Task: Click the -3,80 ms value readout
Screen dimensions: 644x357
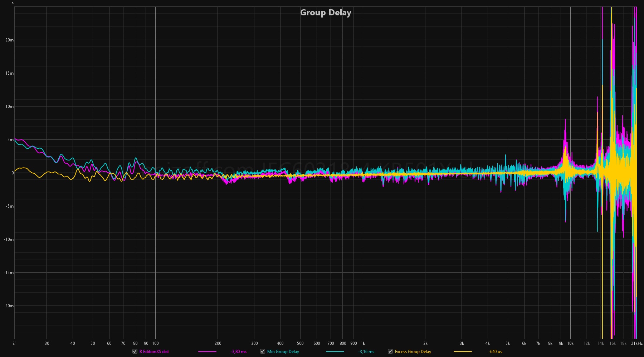Action: 239,352
